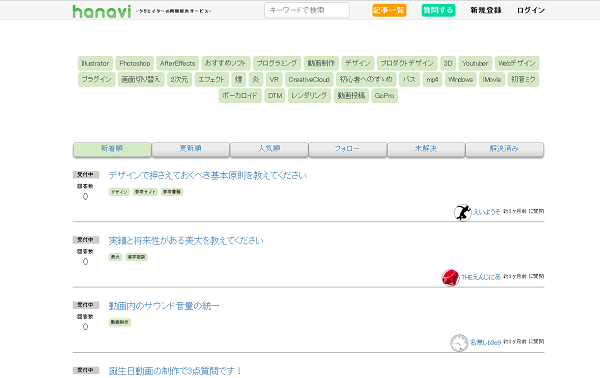Click the hanavi logo in the header
600x378 pixels.
coord(102,11)
